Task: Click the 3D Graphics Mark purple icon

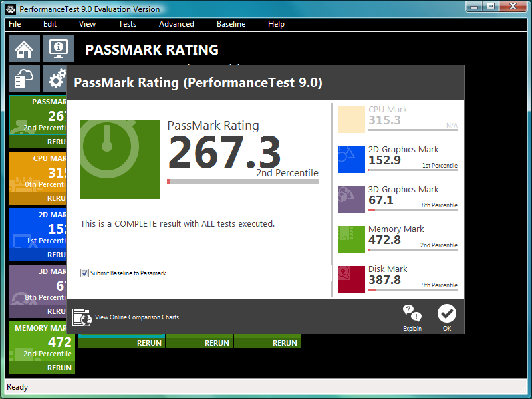Action: pos(352,199)
